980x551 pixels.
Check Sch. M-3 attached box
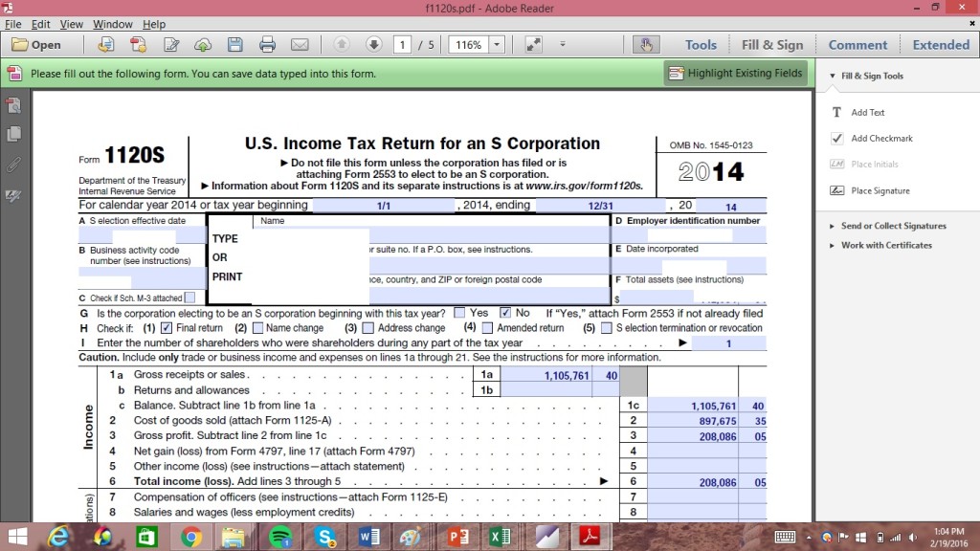point(190,298)
